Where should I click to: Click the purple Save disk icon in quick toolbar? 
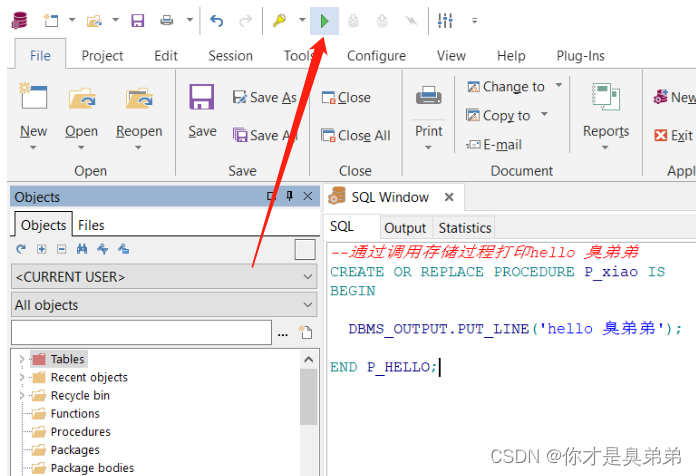(138, 20)
